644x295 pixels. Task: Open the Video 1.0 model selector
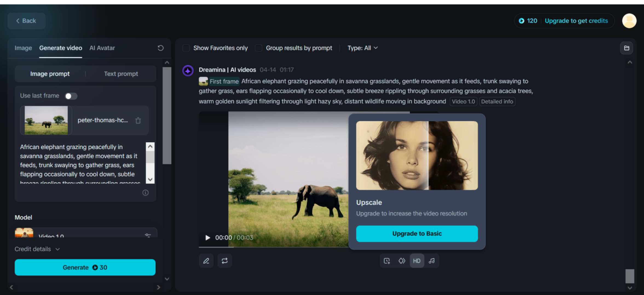86,233
